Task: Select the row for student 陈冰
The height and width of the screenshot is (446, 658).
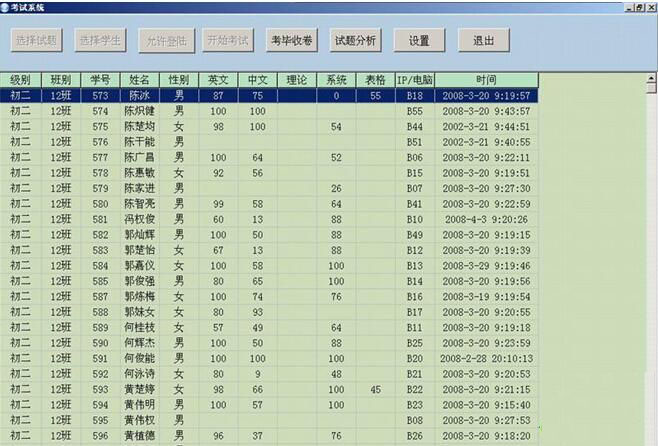Action: pyautogui.click(x=139, y=96)
